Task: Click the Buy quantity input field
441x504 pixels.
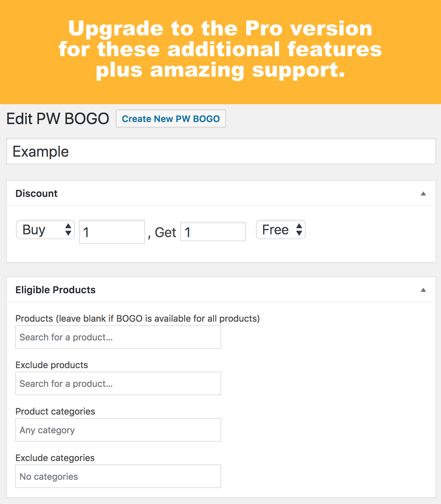Action: coord(112,232)
